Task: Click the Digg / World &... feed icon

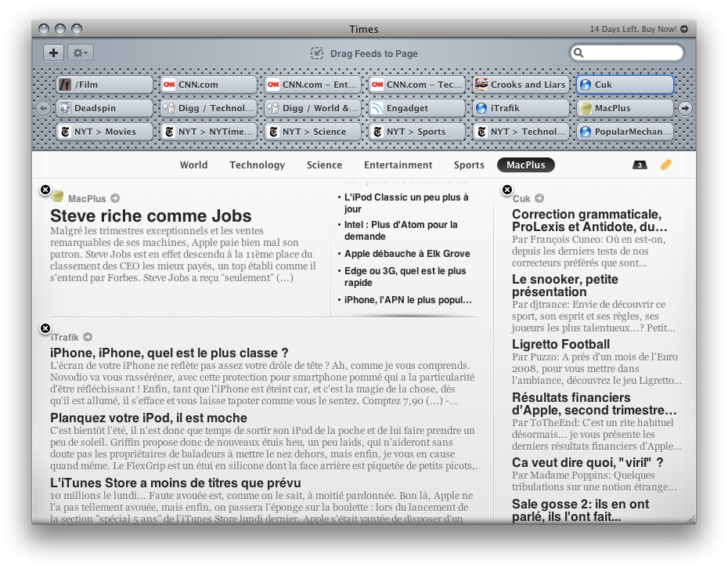Action: point(273,108)
